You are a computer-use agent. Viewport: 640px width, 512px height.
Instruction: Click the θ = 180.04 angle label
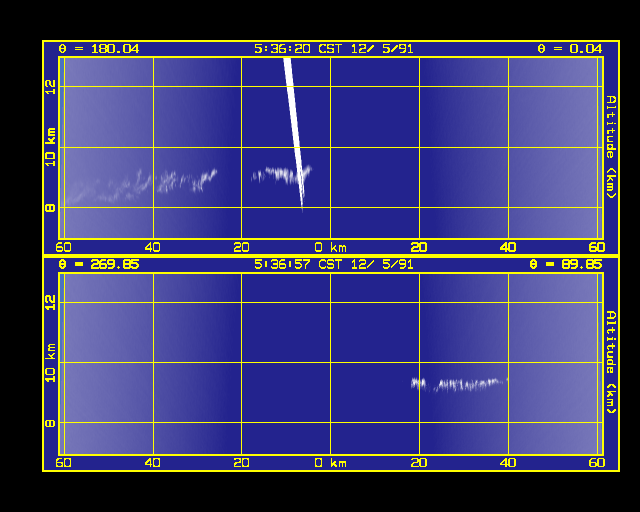pyautogui.click(x=99, y=49)
